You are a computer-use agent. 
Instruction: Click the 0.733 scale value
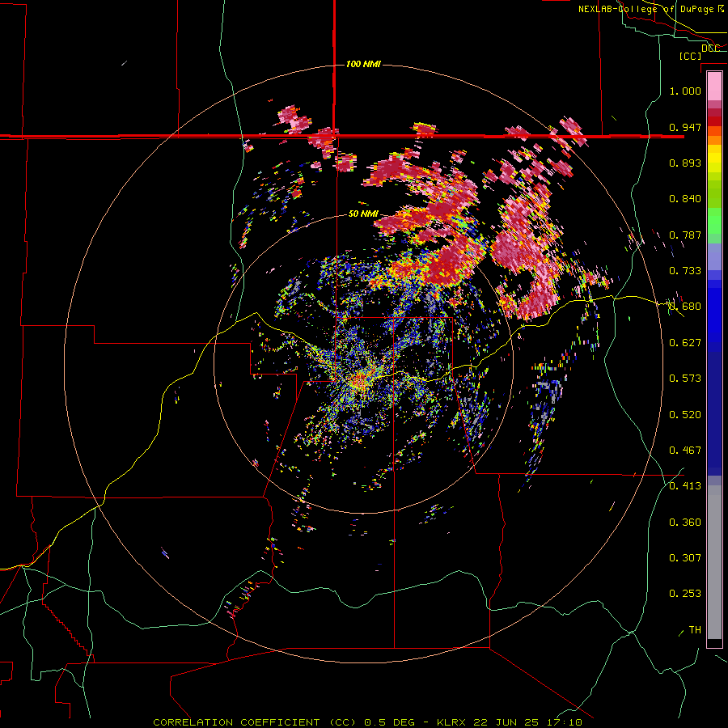(685, 271)
